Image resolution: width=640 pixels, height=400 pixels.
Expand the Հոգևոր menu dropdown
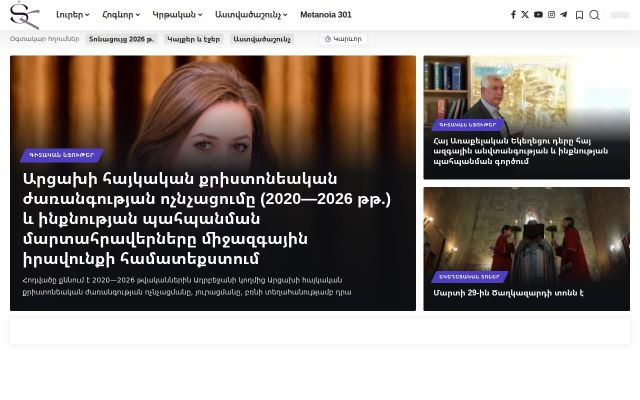pos(121,15)
